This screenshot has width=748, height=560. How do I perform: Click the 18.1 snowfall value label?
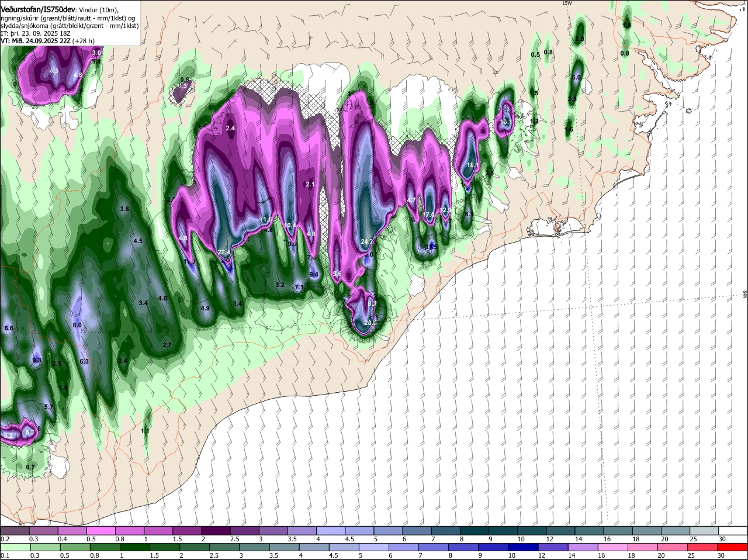(x=473, y=165)
